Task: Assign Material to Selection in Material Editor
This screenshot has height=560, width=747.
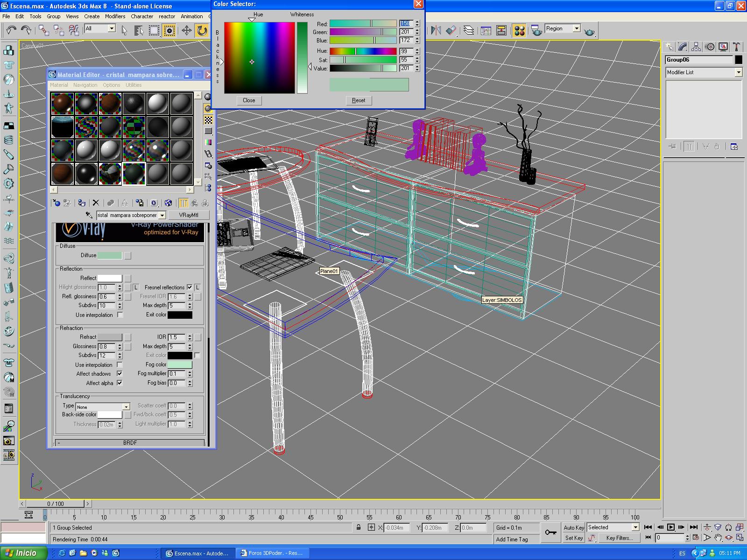Action: pos(82,203)
